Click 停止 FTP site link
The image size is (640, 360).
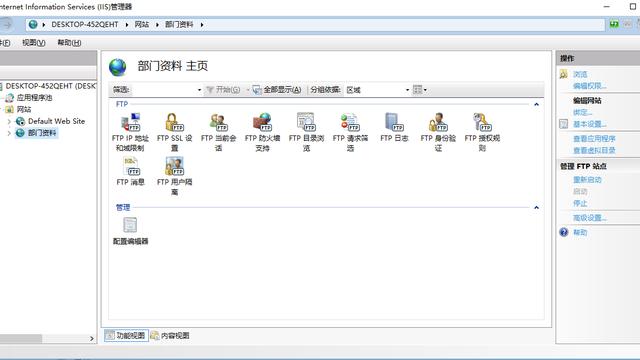(580, 203)
